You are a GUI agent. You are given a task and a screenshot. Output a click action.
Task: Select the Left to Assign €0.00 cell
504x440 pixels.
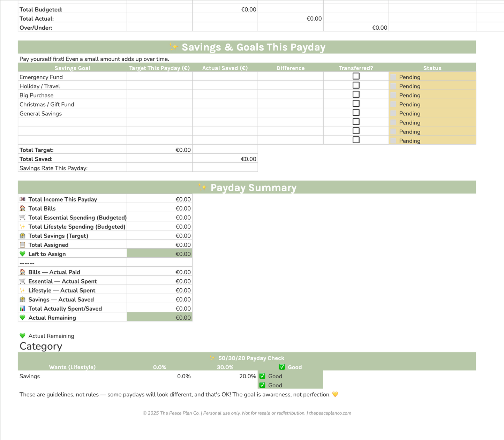(159, 253)
